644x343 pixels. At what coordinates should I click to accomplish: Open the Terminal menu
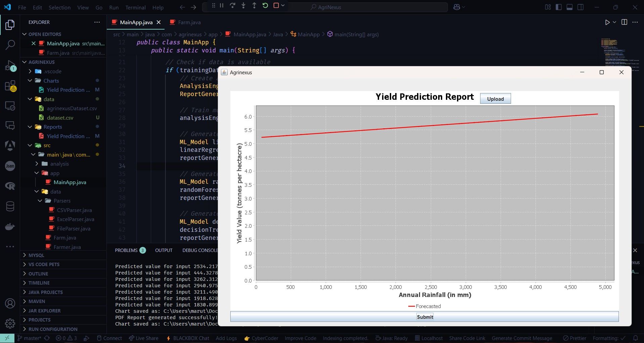tap(135, 7)
